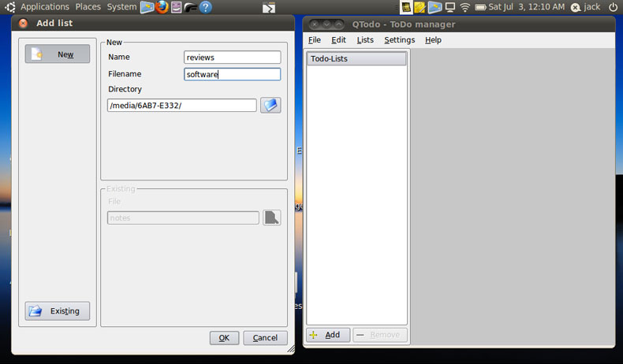Click the Filename field containing software
The height and width of the screenshot is (364, 623).
click(x=232, y=74)
